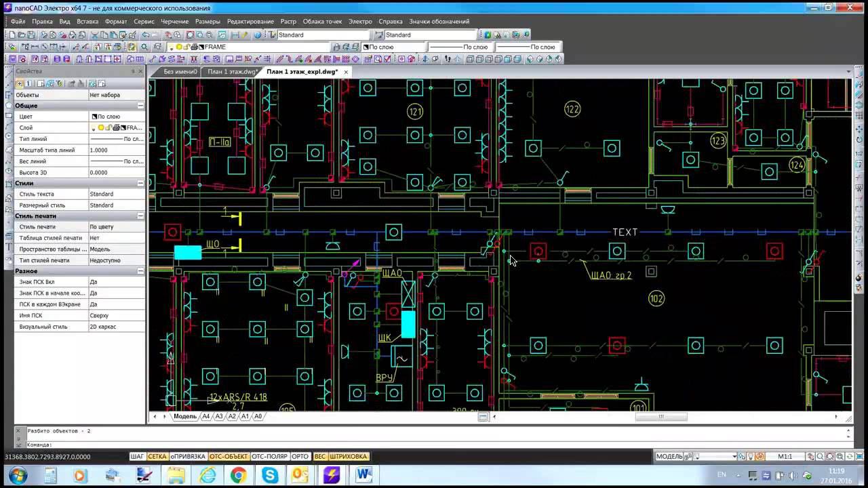Switch to the Без имени0 document tab
Viewport: 868px width, 488px height.
point(180,72)
